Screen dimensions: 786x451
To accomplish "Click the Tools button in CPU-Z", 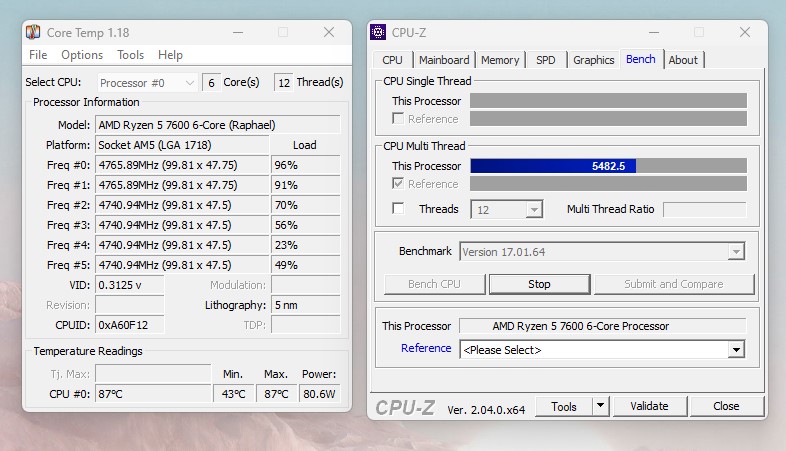I will pos(564,406).
